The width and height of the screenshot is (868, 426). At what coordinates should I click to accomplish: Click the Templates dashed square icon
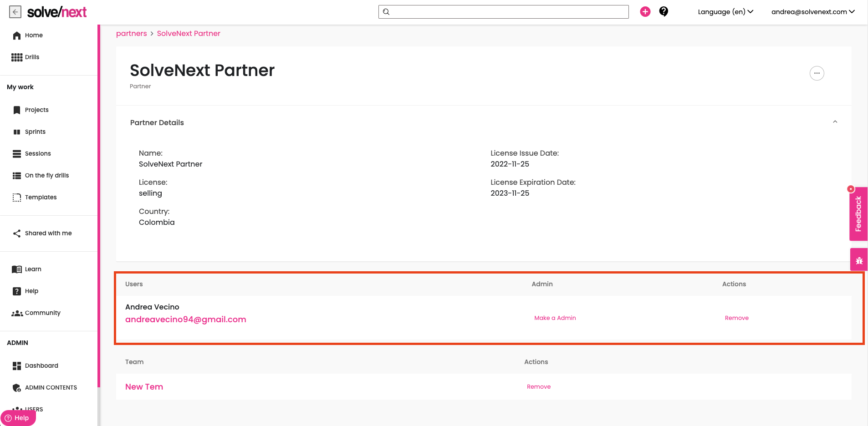point(17,198)
